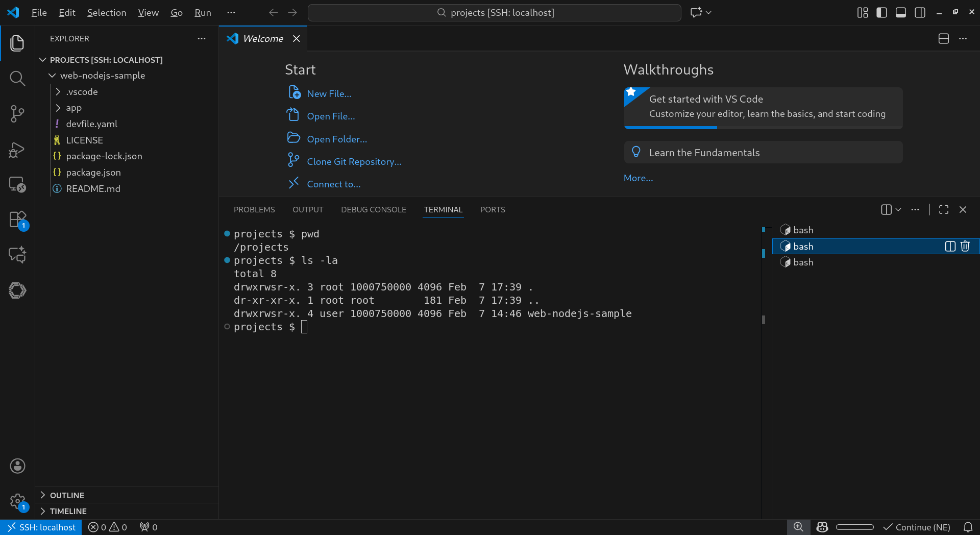The height and width of the screenshot is (535, 980).
Task: Toggle the bottom panel visibility
Action: [x=901, y=13]
